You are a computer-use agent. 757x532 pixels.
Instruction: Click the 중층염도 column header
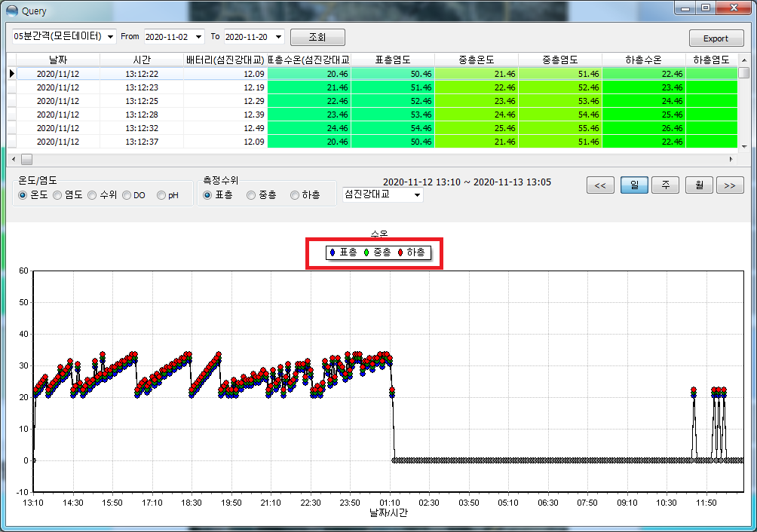click(x=560, y=60)
